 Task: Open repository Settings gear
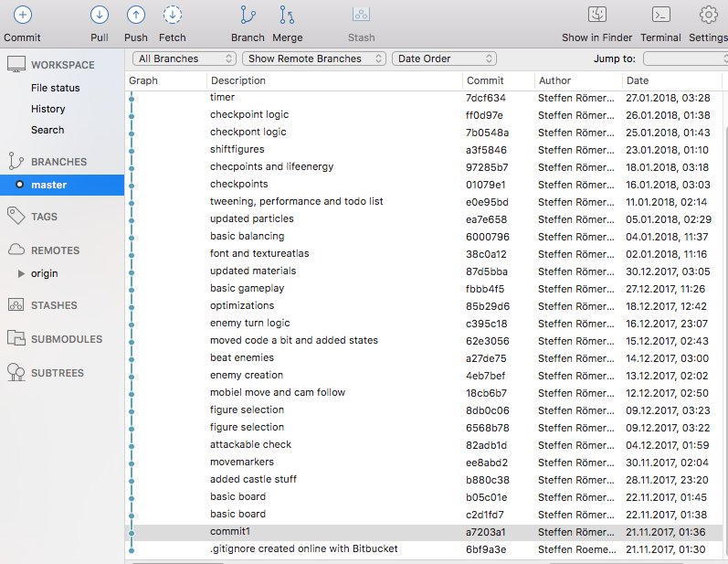point(709,15)
